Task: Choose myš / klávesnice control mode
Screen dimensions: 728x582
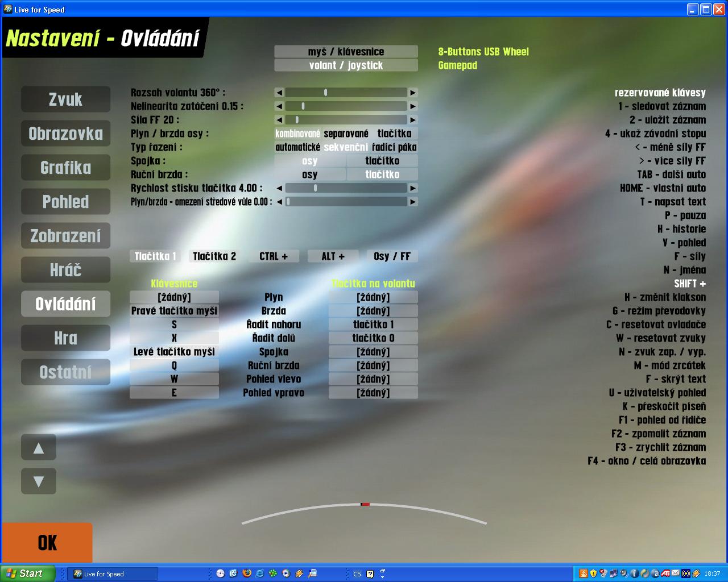Action: pos(346,52)
